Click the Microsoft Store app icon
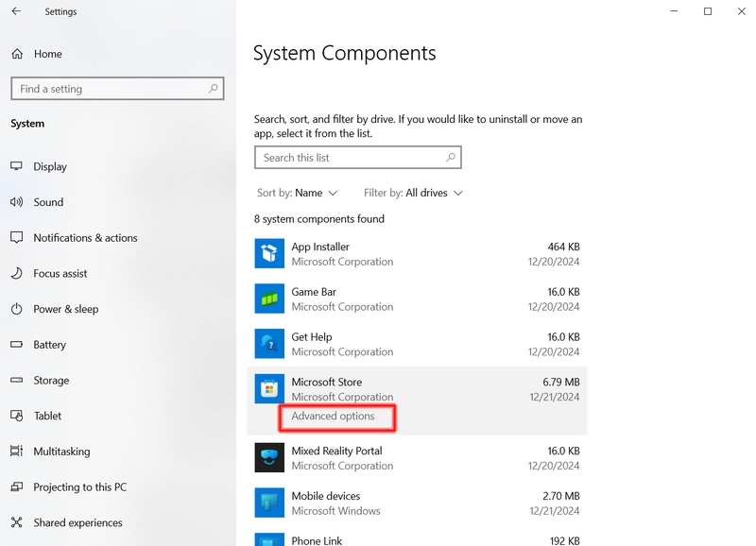Screen dimensions: 756x546 pyautogui.click(x=269, y=389)
